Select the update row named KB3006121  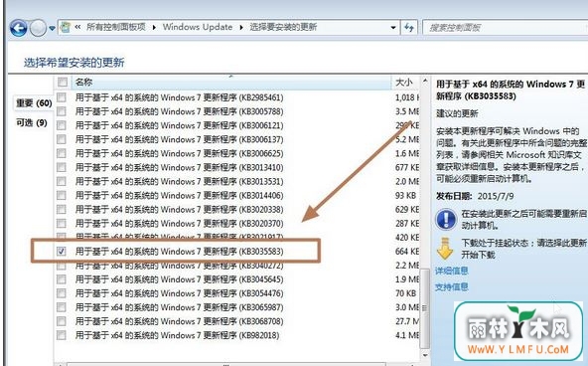(x=237, y=125)
